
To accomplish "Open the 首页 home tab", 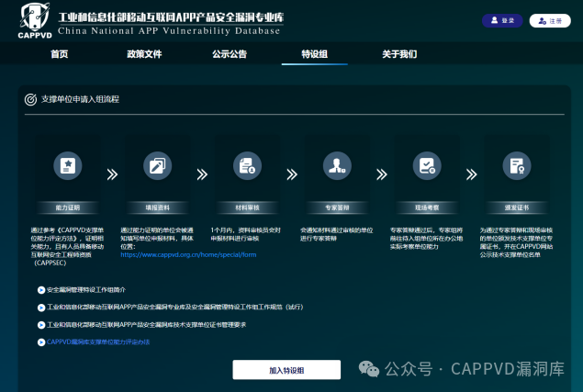I will 60,54.
